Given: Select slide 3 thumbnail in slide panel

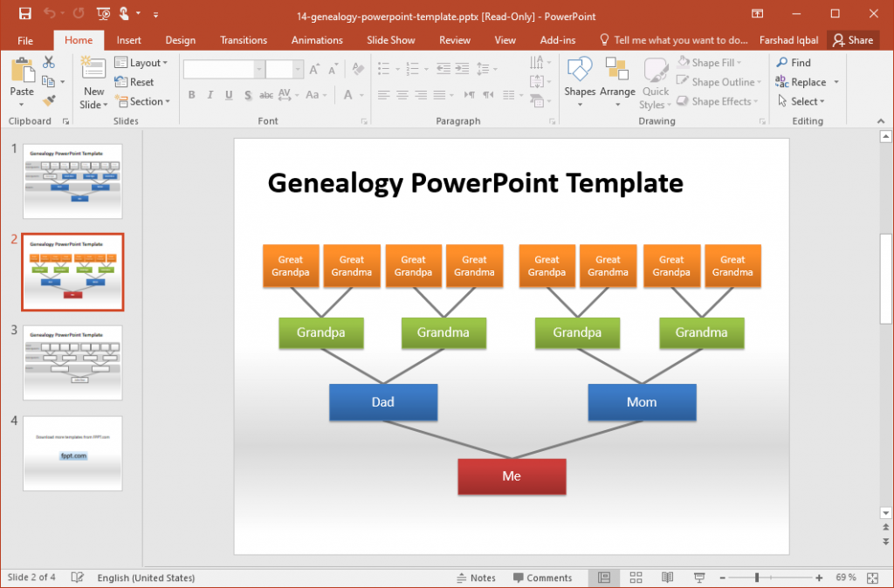Looking at the screenshot, I should tap(72, 363).
